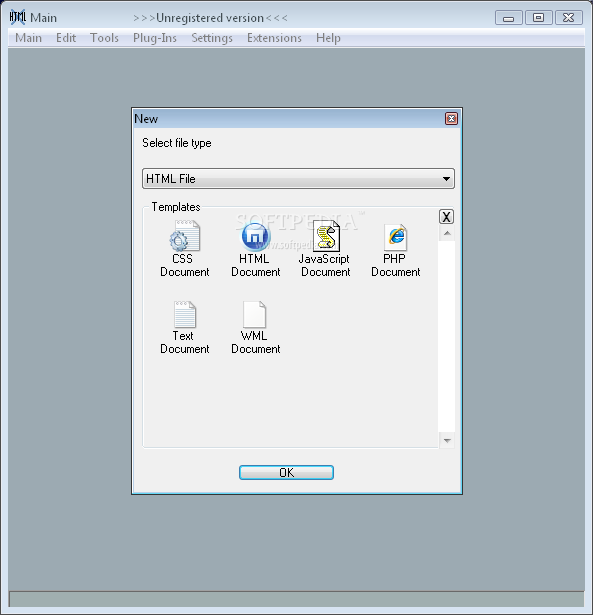
Task: Click the 'Templates' group label
Action: coord(176,207)
